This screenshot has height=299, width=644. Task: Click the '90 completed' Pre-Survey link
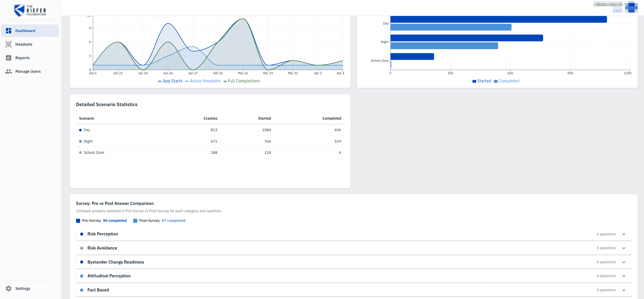pos(115,221)
